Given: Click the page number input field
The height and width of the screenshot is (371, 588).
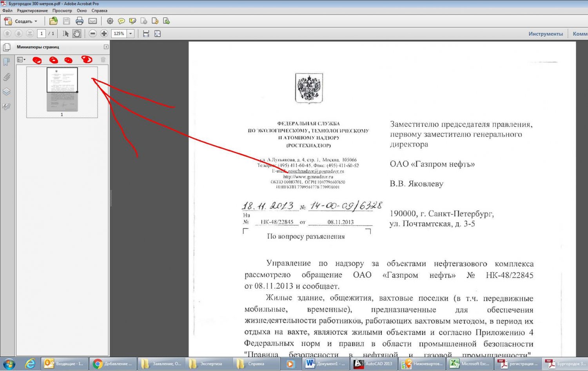Looking at the screenshot, I should pos(42,34).
